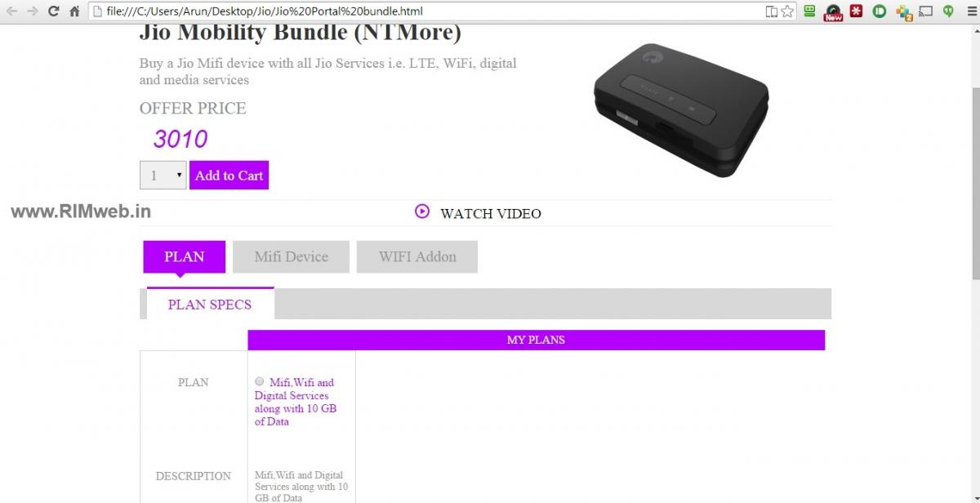Image resolution: width=980 pixels, height=503 pixels.
Task: Open the Hangouts green quote extension
Action: pos(948,11)
